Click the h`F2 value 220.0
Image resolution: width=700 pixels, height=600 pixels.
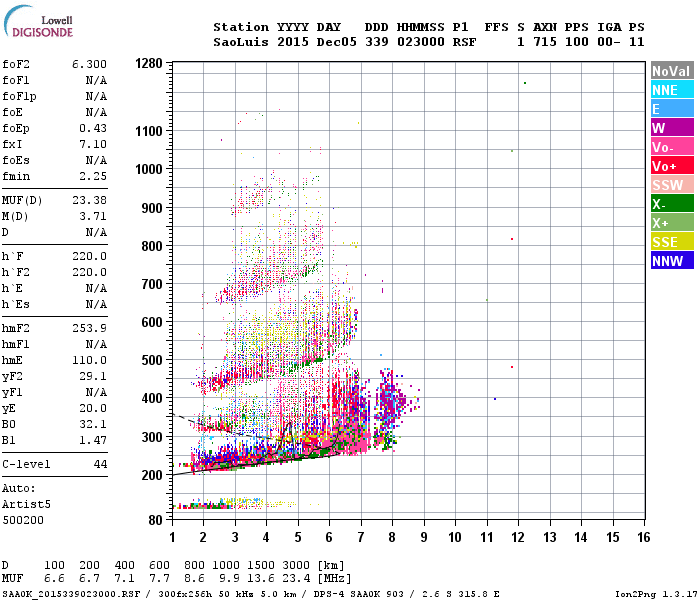click(89, 272)
